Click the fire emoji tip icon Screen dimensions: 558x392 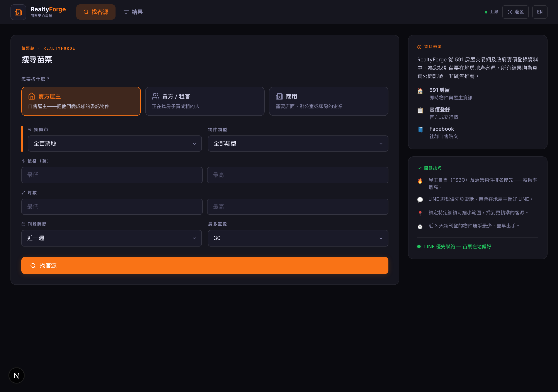point(420,181)
